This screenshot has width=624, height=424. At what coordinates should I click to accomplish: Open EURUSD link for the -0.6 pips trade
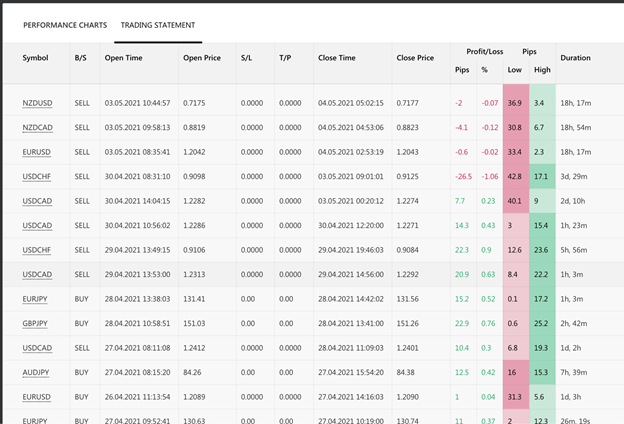(38, 152)
